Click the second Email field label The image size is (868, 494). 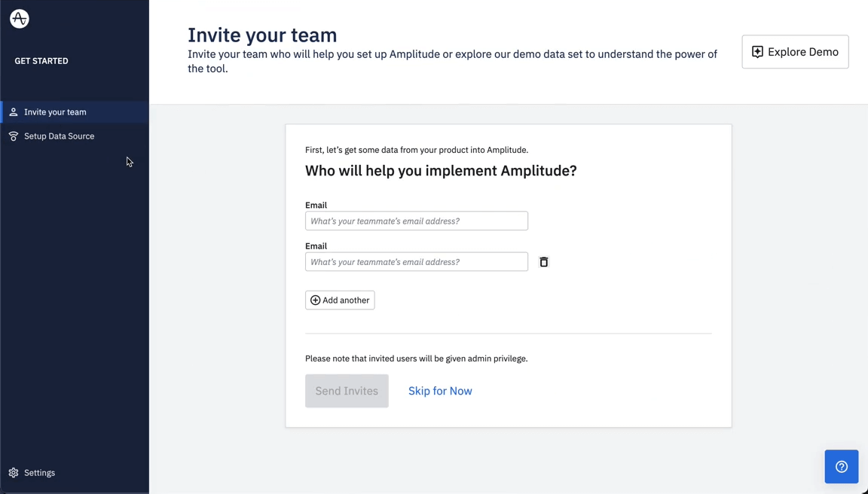316,246
